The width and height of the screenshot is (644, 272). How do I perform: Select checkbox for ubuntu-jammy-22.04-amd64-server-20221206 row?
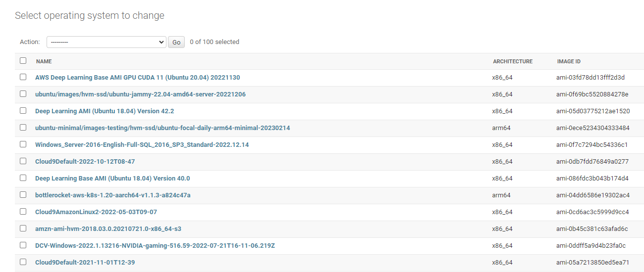point(23,94)
